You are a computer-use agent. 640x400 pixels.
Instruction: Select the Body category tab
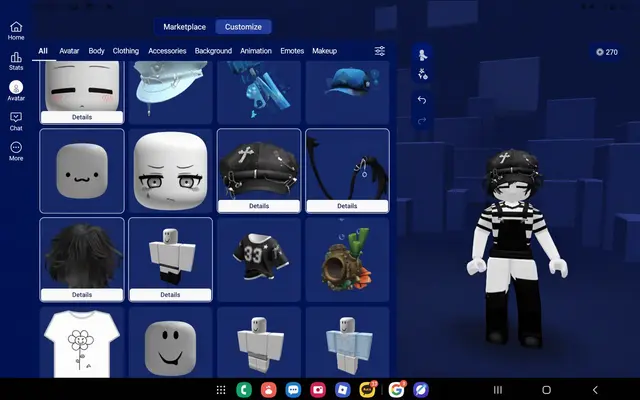tap(96, 51)
